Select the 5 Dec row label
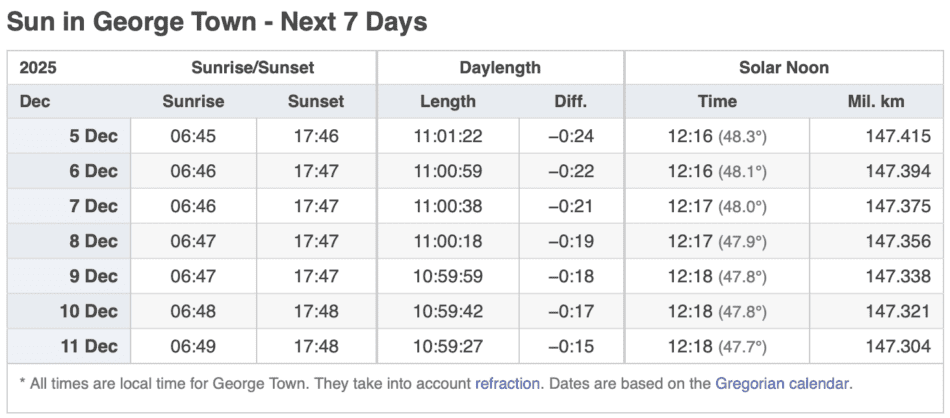This screenshot has height=418, width=950. [93, 136]
